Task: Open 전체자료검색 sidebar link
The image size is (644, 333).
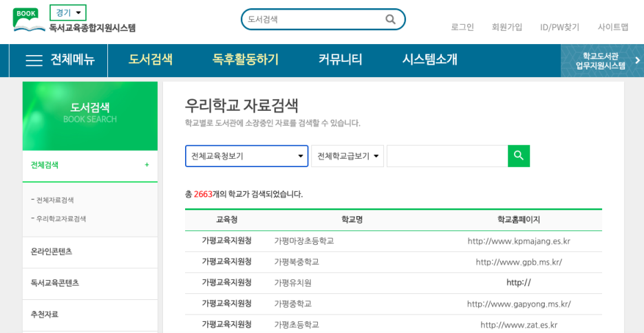Action: pos(55,200)
